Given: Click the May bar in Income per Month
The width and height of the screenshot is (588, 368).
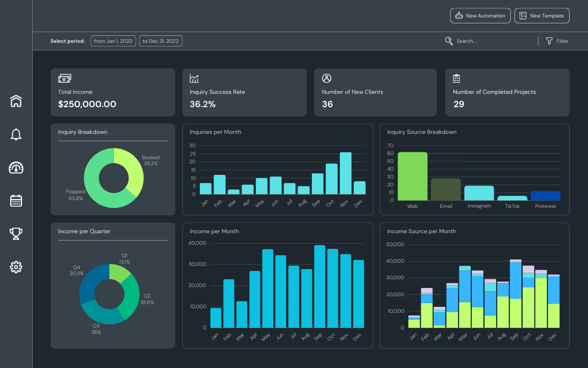Looking at the screenshot, I should [268, 288].
